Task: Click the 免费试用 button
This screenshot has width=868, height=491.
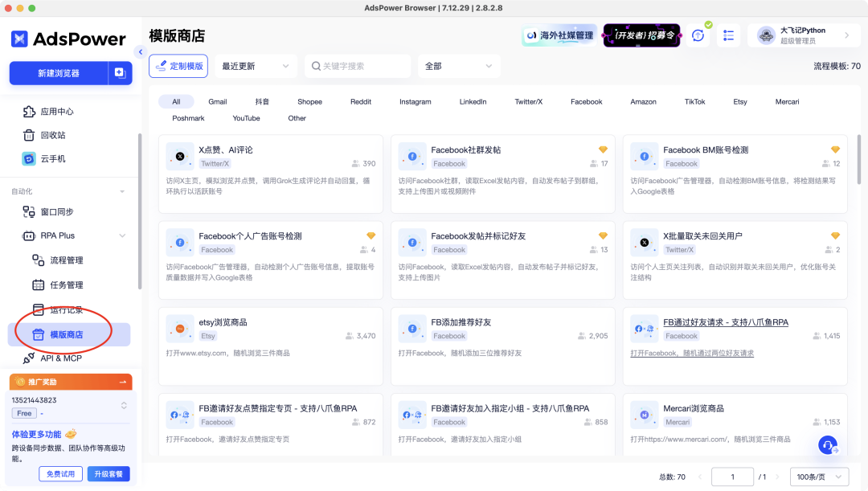Action: 60,474
